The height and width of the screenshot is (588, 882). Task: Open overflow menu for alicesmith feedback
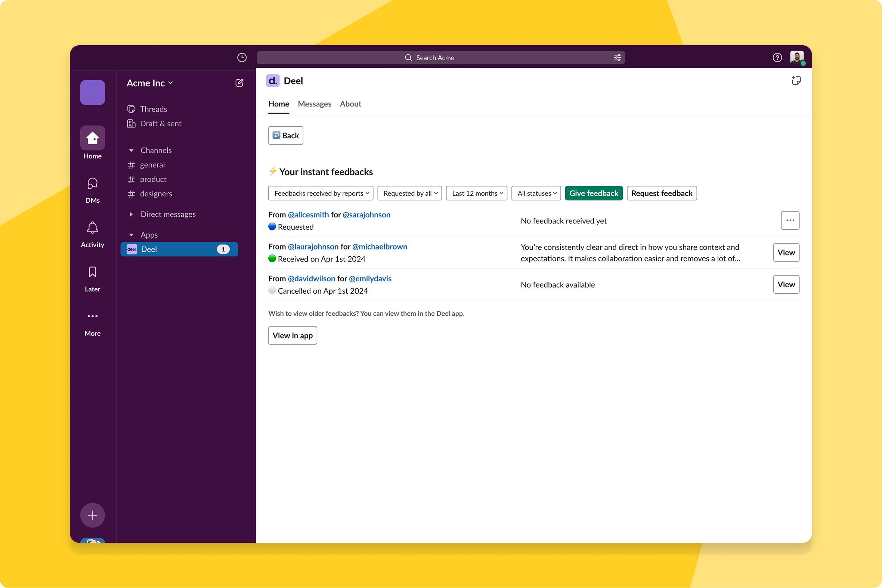pyautogui.click(x=790, y=220)
